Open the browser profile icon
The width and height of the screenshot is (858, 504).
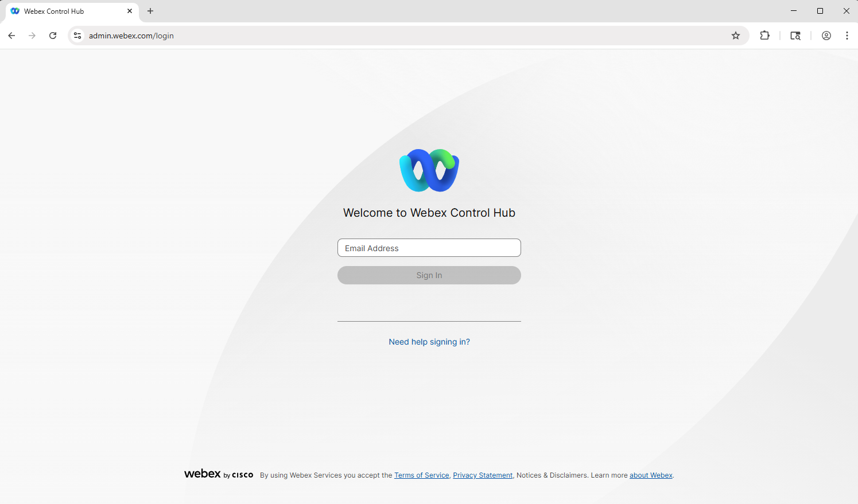pos(826,36)
